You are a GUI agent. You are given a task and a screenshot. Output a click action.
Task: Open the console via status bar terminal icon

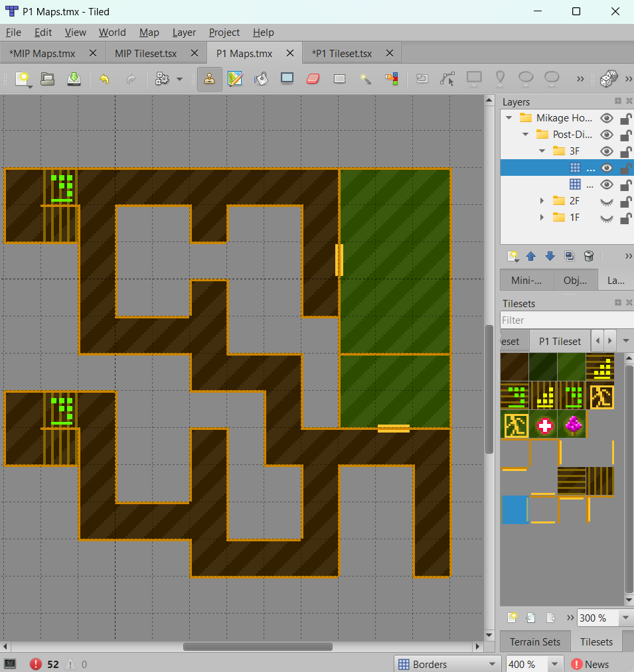point(9,664)
